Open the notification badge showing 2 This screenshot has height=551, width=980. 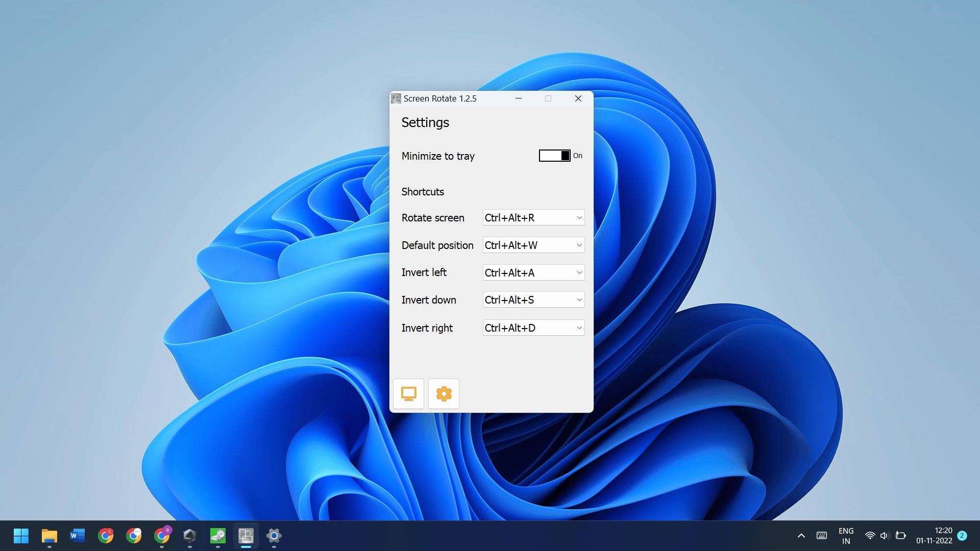tap(962, 536)
